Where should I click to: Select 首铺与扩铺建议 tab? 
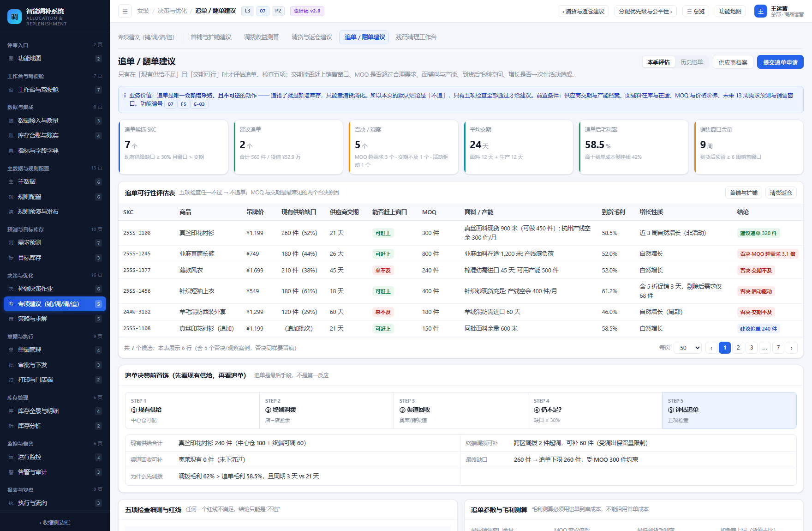tap(211, 37)
